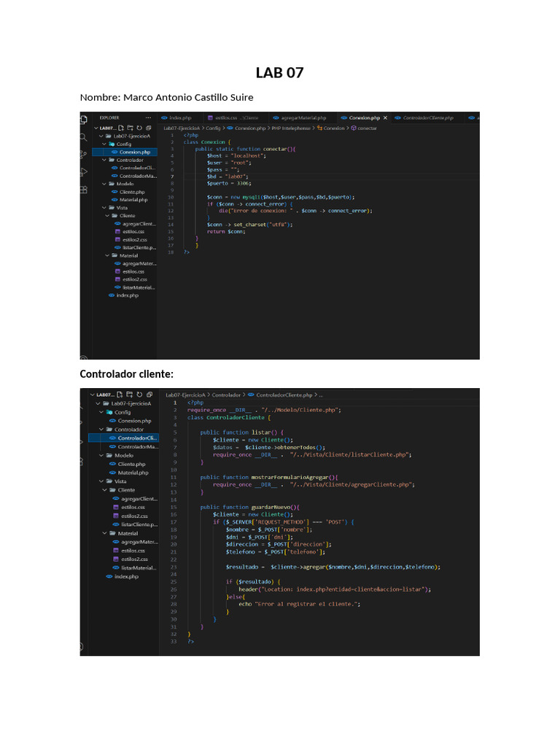Screen dimensions: 560x747
Task: Open index.php in Conexion.php screenshot explorer tree
Action: pos(124,295)
